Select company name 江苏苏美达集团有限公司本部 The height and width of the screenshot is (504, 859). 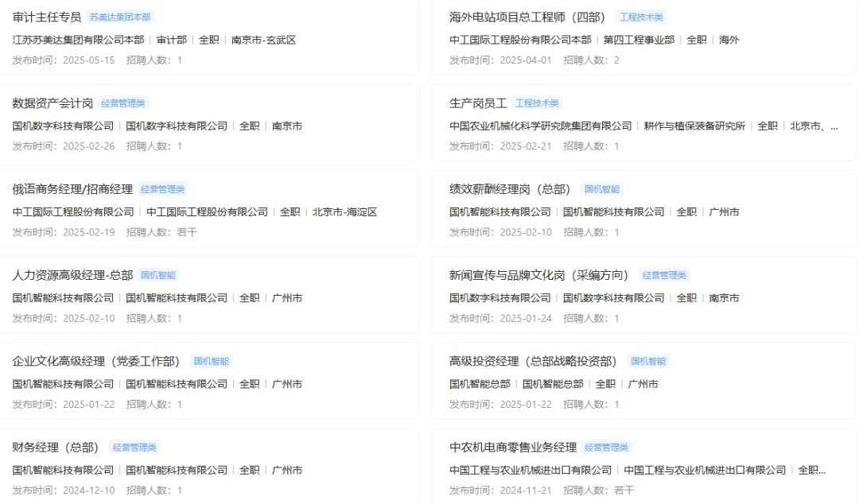[78, 40]
